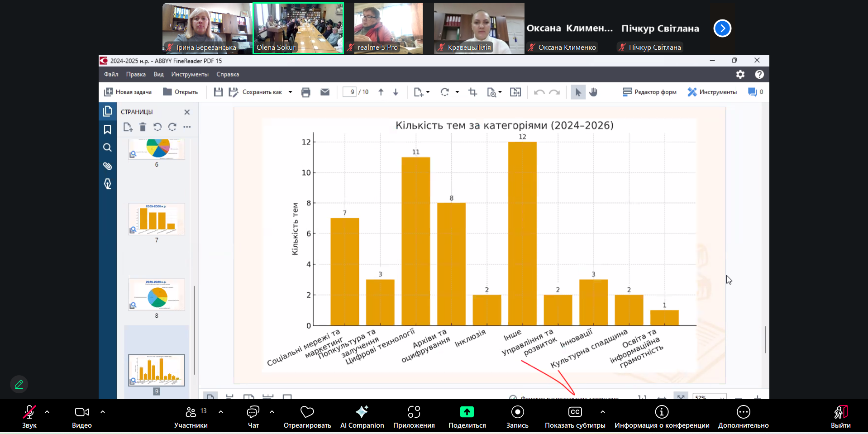Image resolution: width=868 pixels, height=434 pixels.
Task: Click the Print icon
Action: (x=306, y=92)
